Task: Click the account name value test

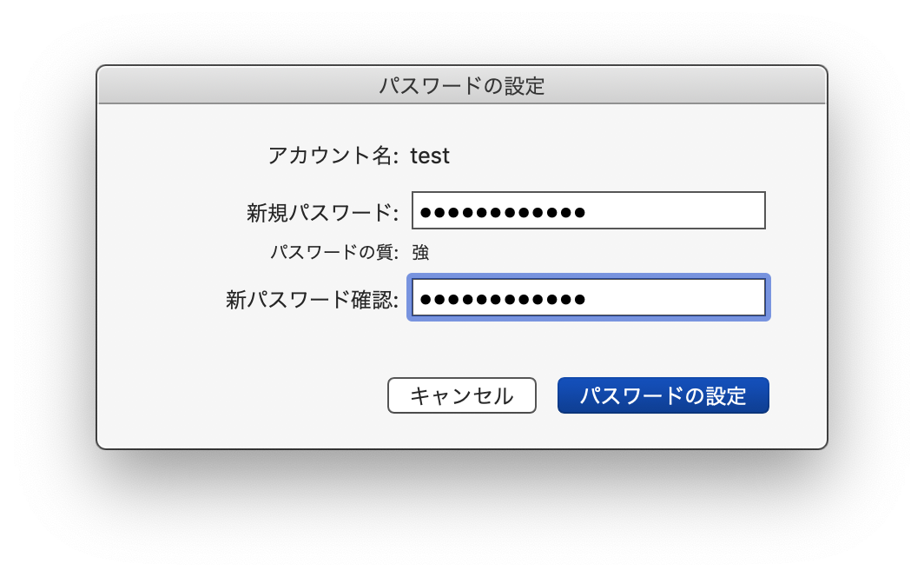Action: coord(430,156)
